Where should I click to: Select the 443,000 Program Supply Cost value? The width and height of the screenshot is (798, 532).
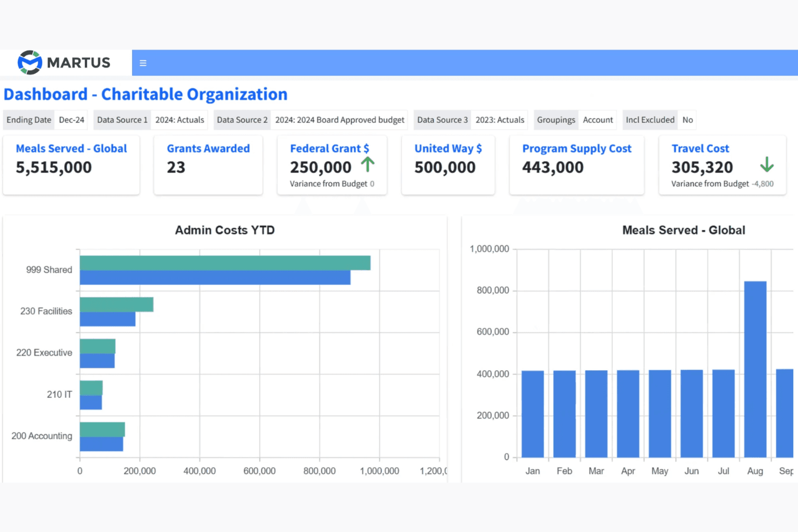coord(553,167)
